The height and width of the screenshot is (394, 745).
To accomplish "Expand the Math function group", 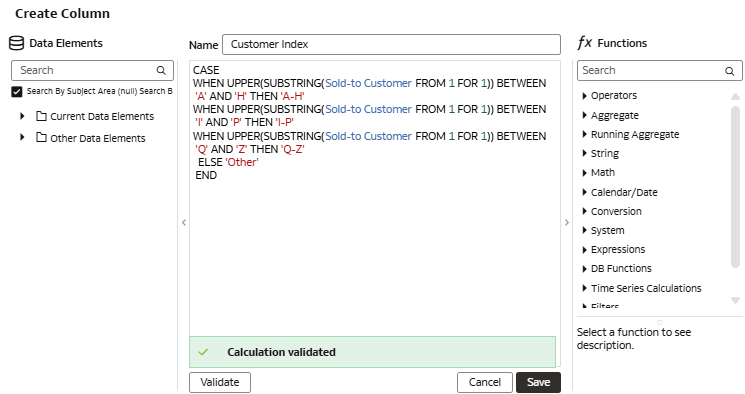I will (x=584, y=173).
